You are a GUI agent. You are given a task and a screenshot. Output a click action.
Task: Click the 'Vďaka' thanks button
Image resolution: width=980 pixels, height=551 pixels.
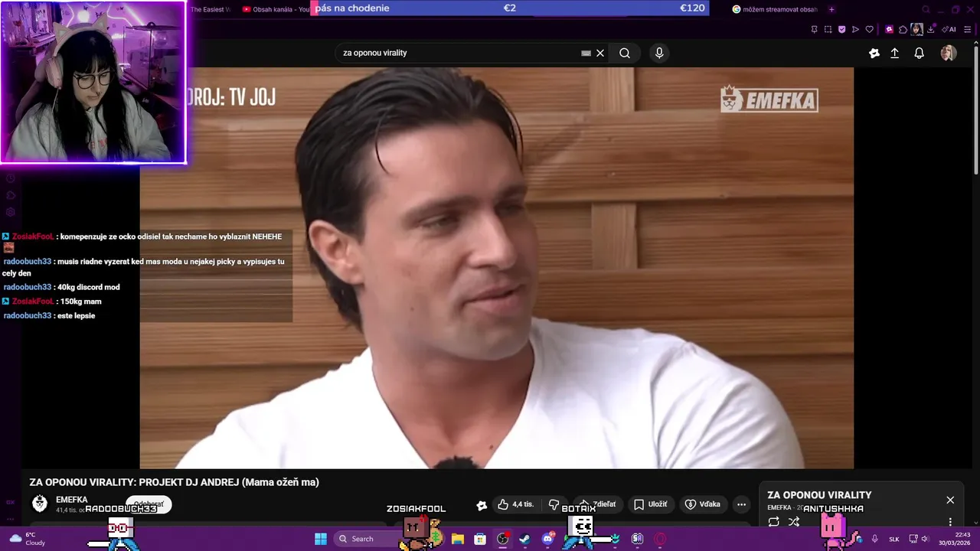pos(703,504)
